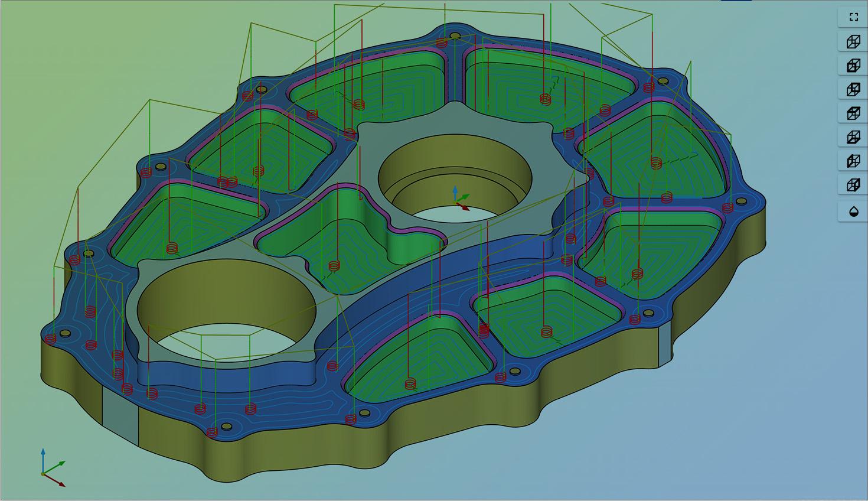Switch to isometric view with the plain cube icon

pos(853,41)
